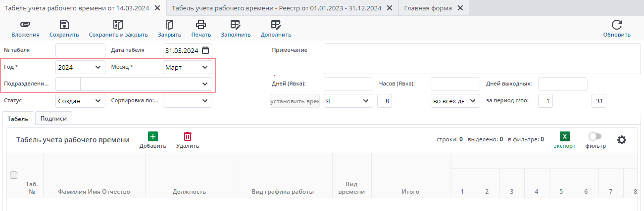Switch to the Подписи sub-tab
Image resolution: width=644 pixels, height=211 pixels.
click(x=53, y=118)
